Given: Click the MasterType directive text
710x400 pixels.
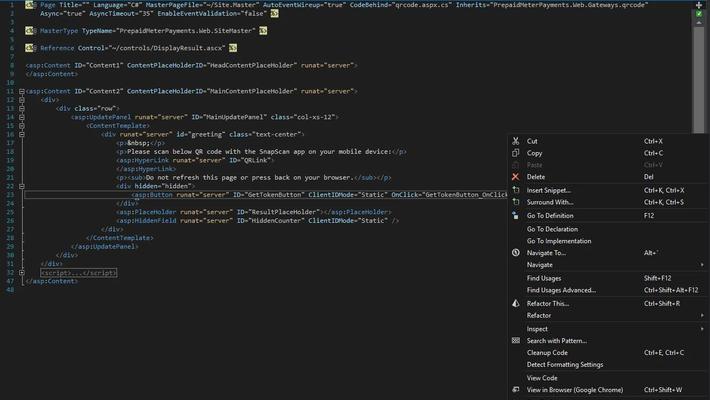Looking at the screenshot, I should [148, 31].
